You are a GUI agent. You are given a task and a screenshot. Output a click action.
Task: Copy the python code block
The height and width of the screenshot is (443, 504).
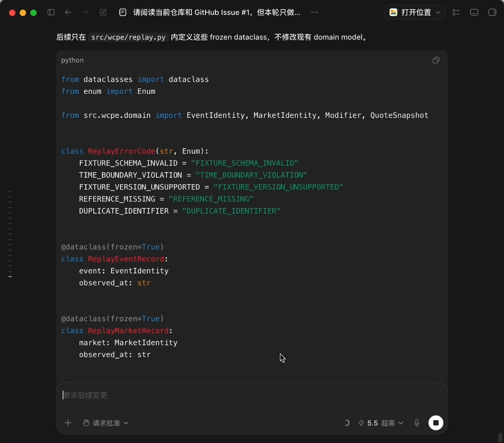click(436, 60)
